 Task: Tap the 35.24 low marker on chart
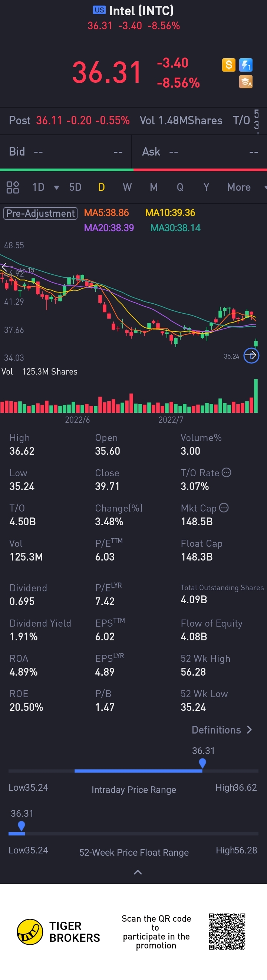pyautogui.click(x=231, y=356)
